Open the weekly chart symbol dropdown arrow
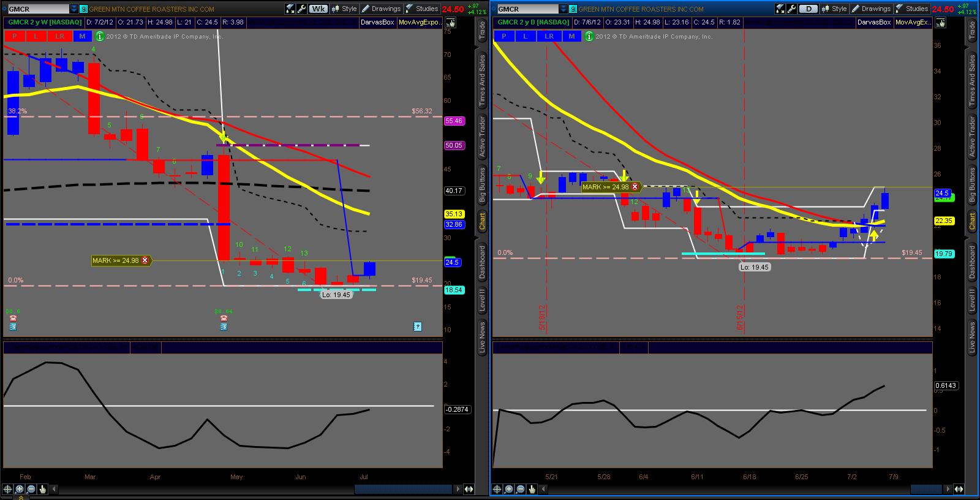The width and height of the screenshot is (980, 500). (x=74, y=9)
